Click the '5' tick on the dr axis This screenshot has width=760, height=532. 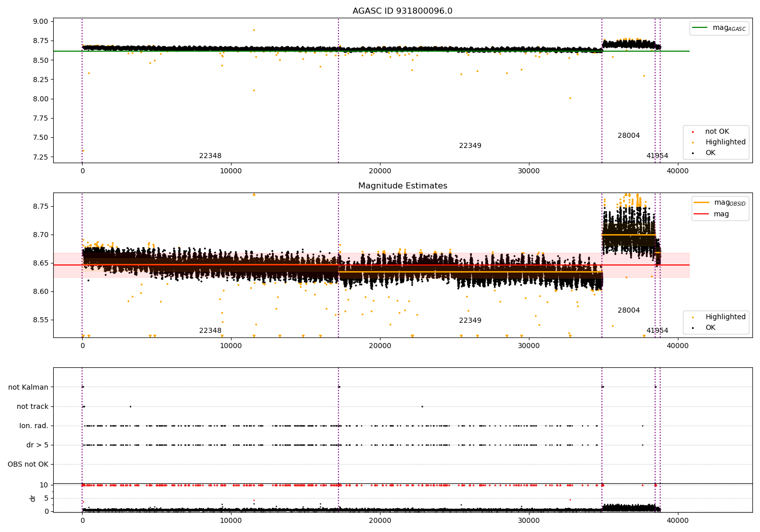click(x=46, y=498)
